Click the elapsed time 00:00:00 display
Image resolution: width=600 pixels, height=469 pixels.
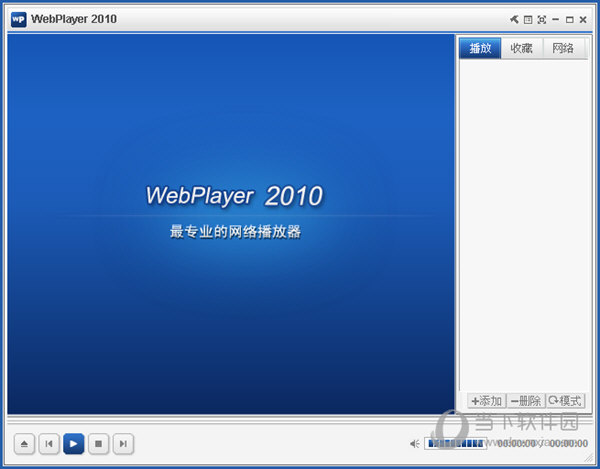click(516, 444)
